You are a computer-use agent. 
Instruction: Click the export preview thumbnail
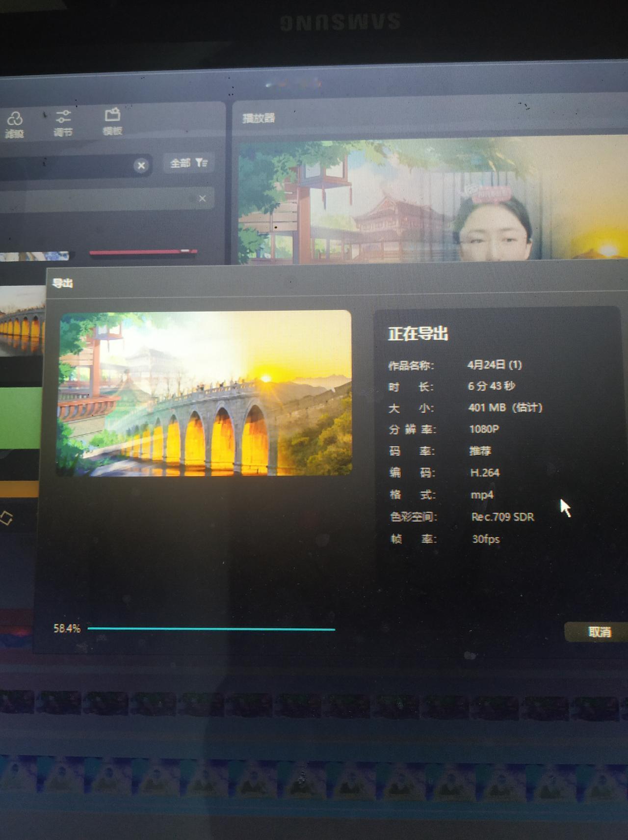(x=205, y=393)
